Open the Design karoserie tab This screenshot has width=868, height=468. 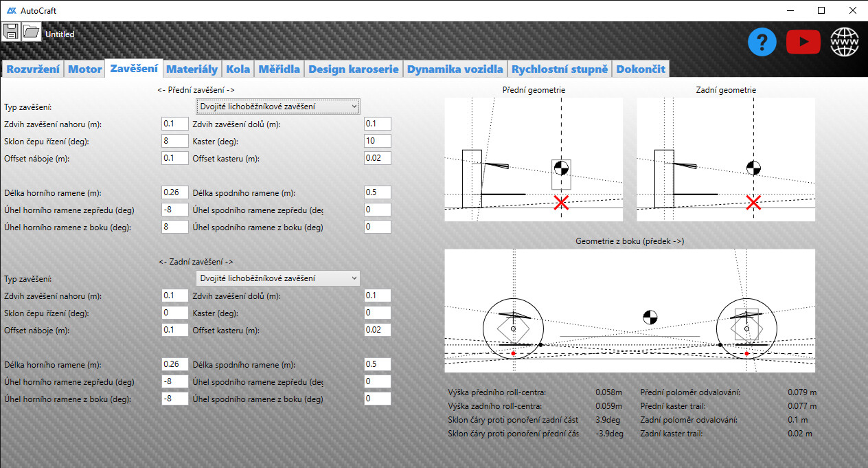click(353, 69)
